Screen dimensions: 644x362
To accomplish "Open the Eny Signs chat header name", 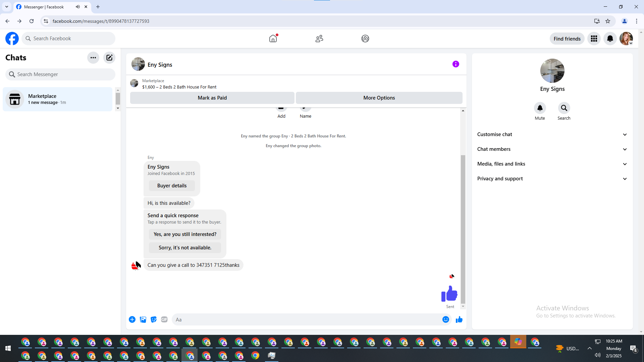I will coord(160,65).
